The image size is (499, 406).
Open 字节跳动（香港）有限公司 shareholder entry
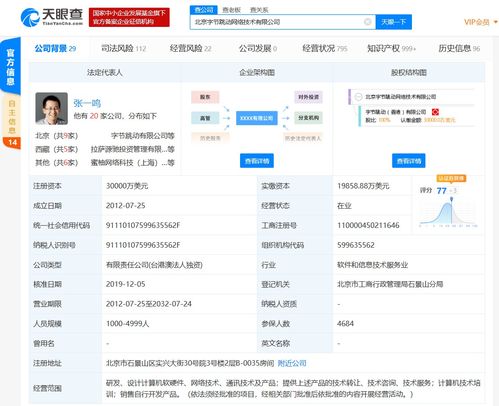coord(396,112)
